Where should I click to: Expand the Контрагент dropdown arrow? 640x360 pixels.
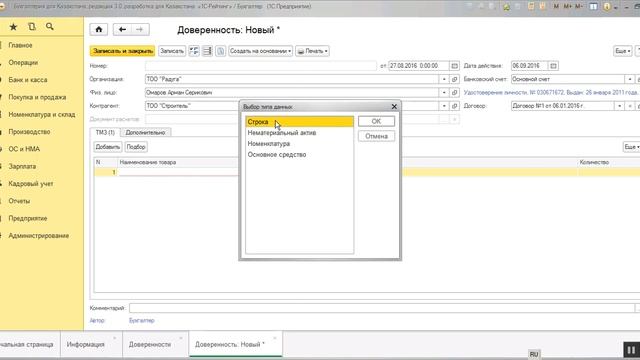coord(444,106)
